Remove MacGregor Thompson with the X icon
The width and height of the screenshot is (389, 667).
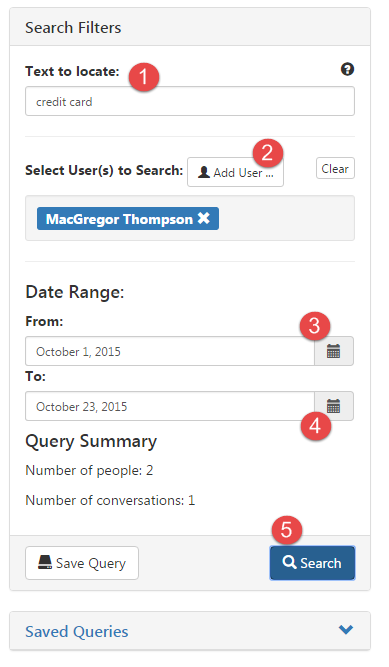pyautogui.click(x=204, y=218)
